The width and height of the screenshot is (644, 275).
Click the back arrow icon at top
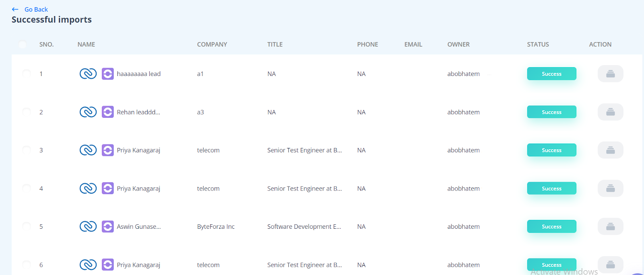click(x=15, y=9)
